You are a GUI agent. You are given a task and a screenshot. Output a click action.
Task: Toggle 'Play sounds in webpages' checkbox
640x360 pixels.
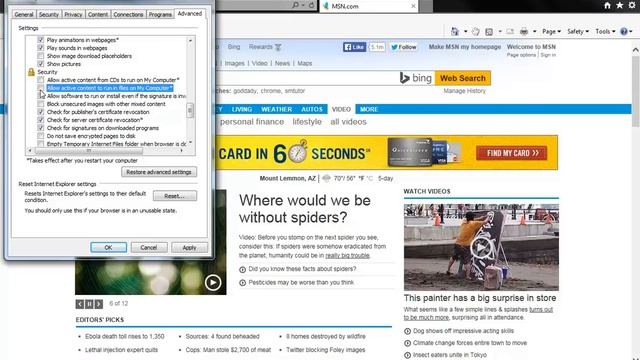[x=40, y=48]
